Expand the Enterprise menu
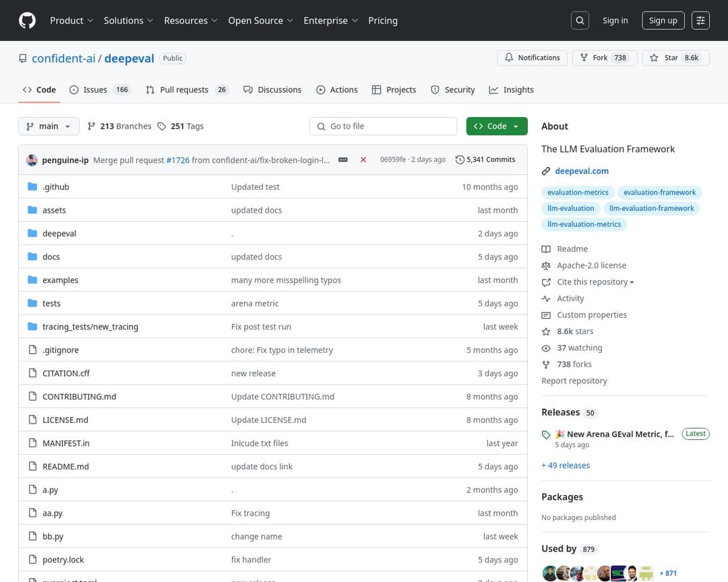 [x=330, y=20]
